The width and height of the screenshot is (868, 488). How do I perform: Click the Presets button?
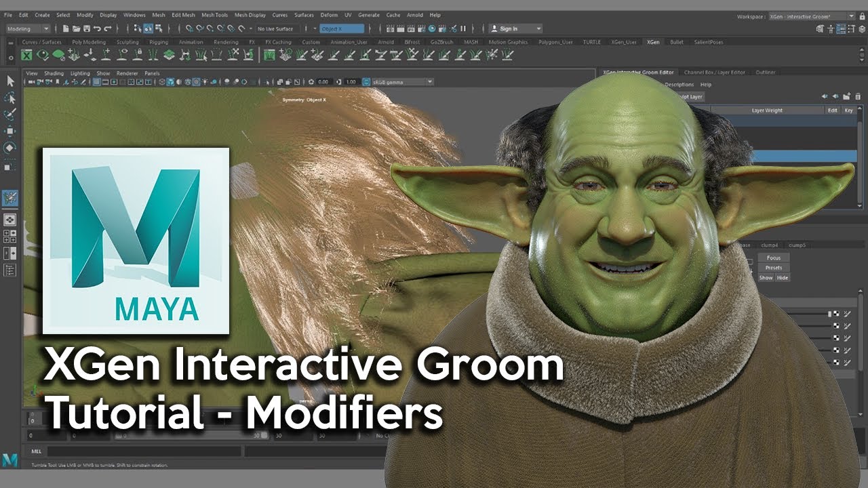click(x=774, y=268)
